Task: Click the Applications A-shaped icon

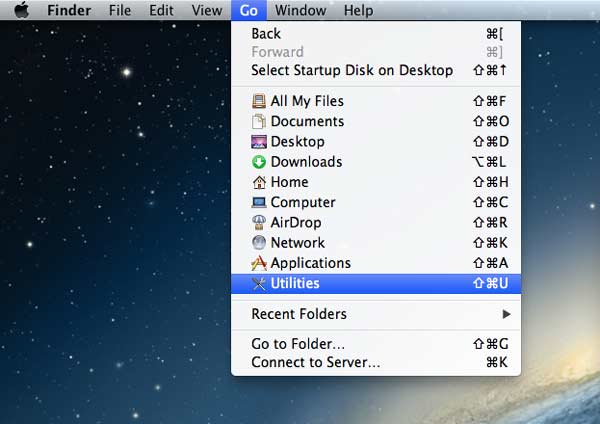Action: [259, 263]
